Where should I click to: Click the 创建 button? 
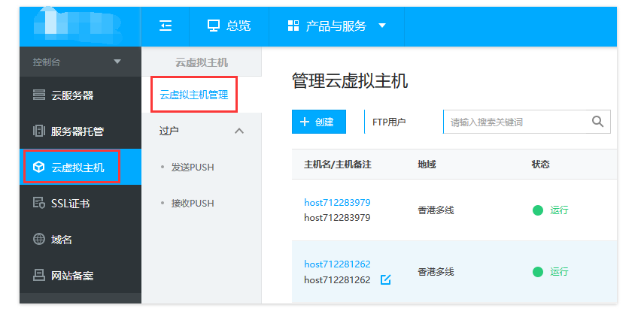[x=319, y=122]
